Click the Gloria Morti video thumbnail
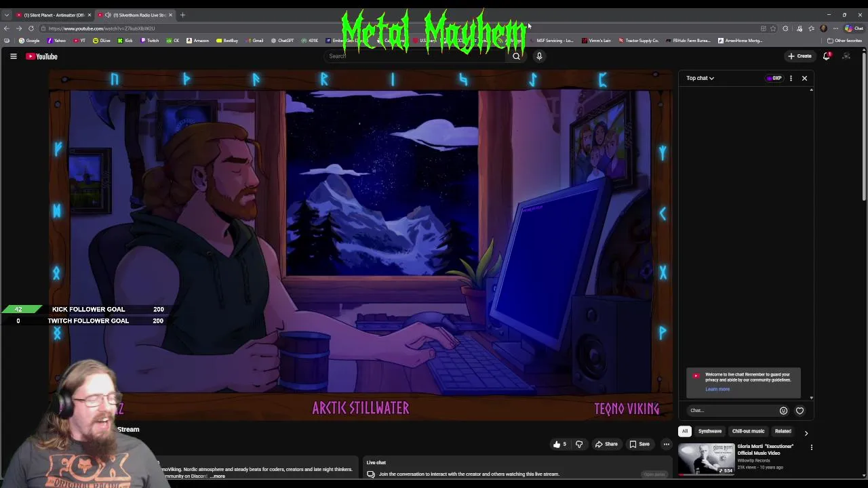This screenshot has width=868, height=488. coord(706,459)
